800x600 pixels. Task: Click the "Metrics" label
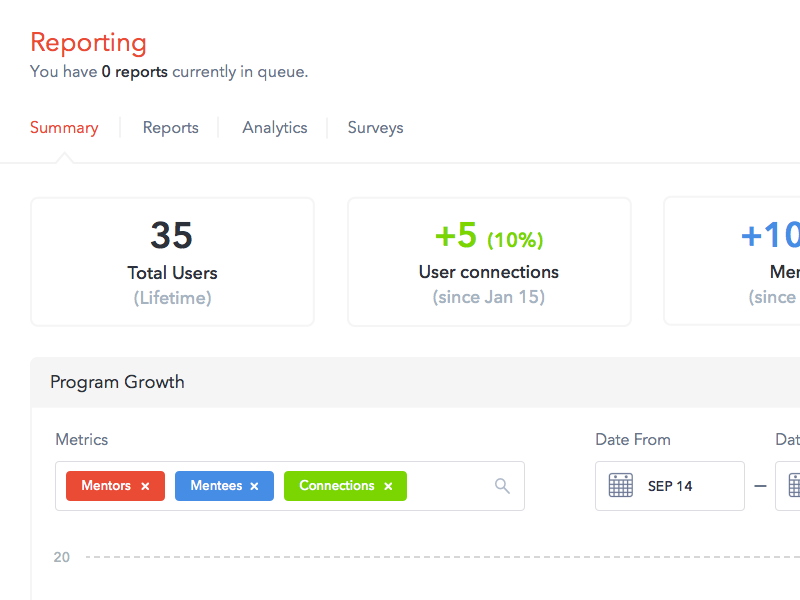click(82, 440)
